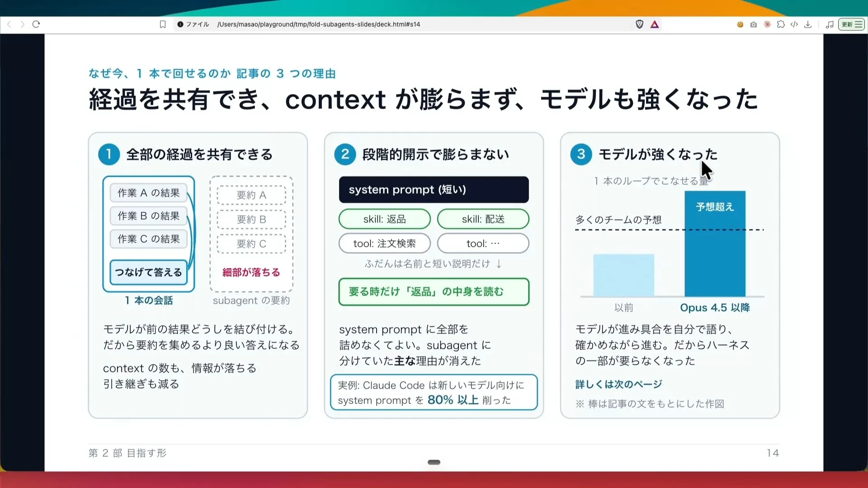Open the music note playlist icon

[x=830, y=24]
